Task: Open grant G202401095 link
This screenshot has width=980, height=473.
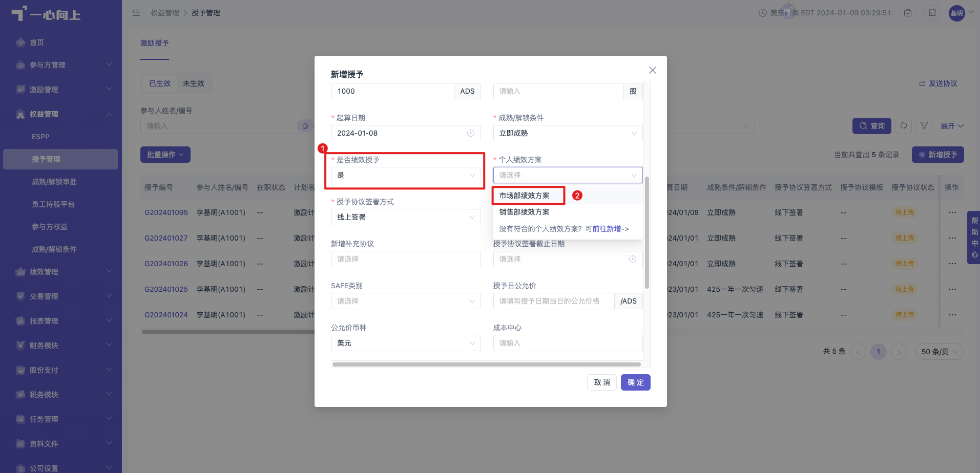Action: pyautogui.click(x=166, y=212)
